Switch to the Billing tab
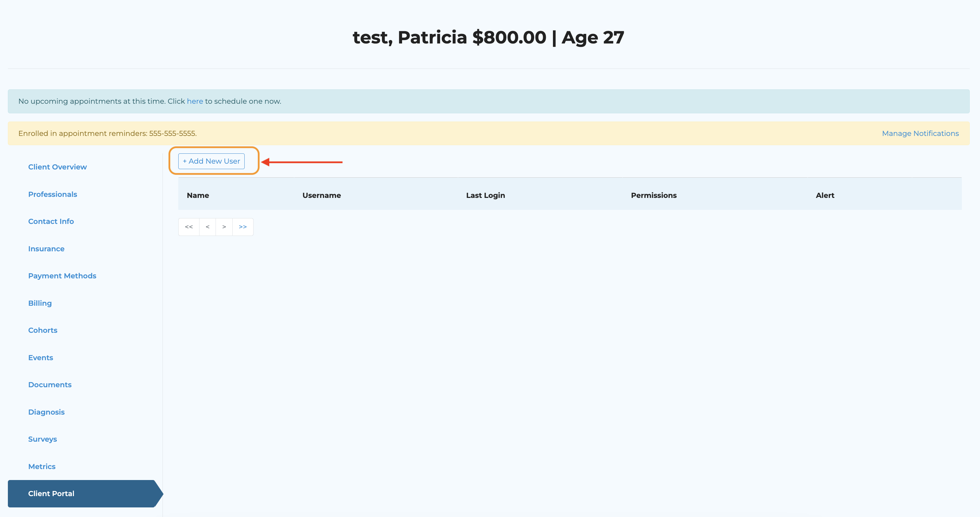The width and height of the screenshot is (980, 517). 40,303
